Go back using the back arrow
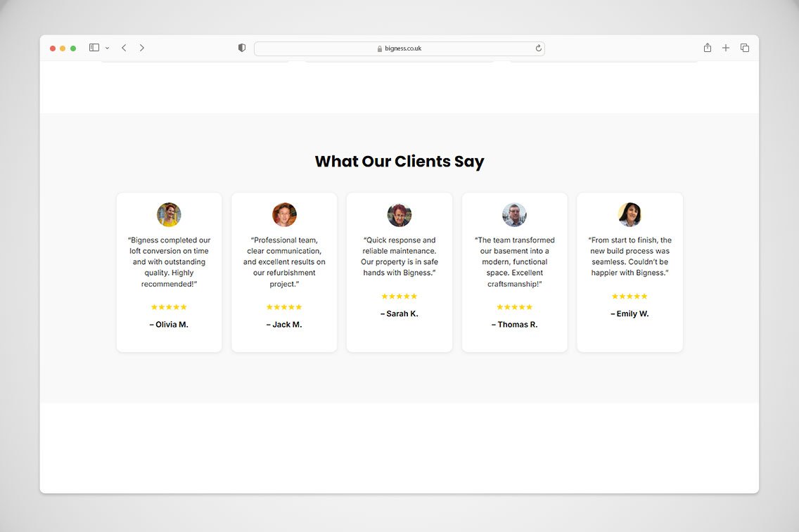The height and width of the screenshot is (532, 799). point(124,48)
